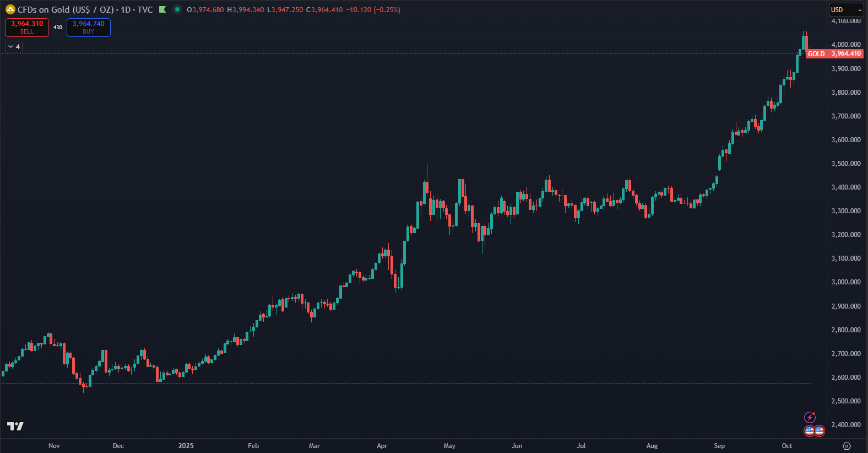Click the left US flag event icon

(x=809, y=430)
